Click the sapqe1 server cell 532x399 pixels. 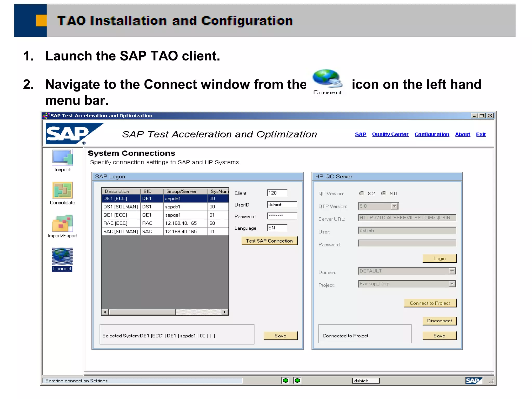tap(185, 215)
